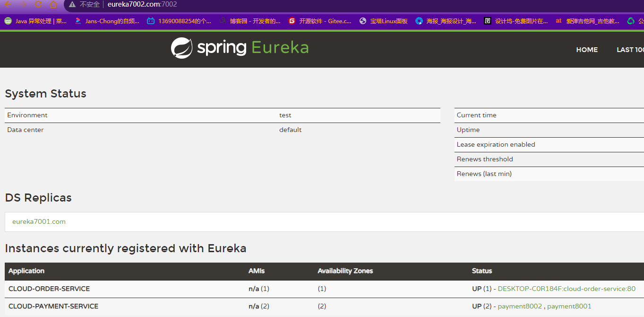Click the n/a (2) AMIs cell
Screen dimensions: 644x317
tap(259, 306)
